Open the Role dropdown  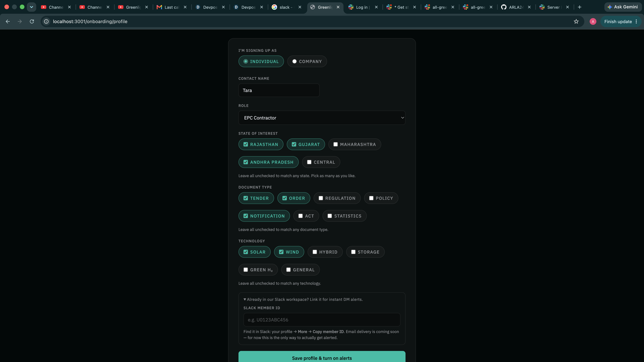(322, 118)
